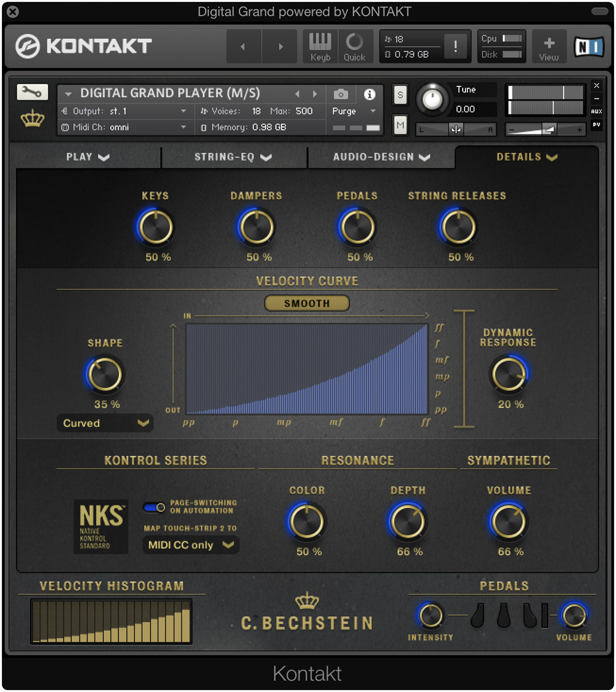Click the DYNAMIC RESPONSE knob
Image resolution: width=616 pixels, height=692 pixels.
508,375
